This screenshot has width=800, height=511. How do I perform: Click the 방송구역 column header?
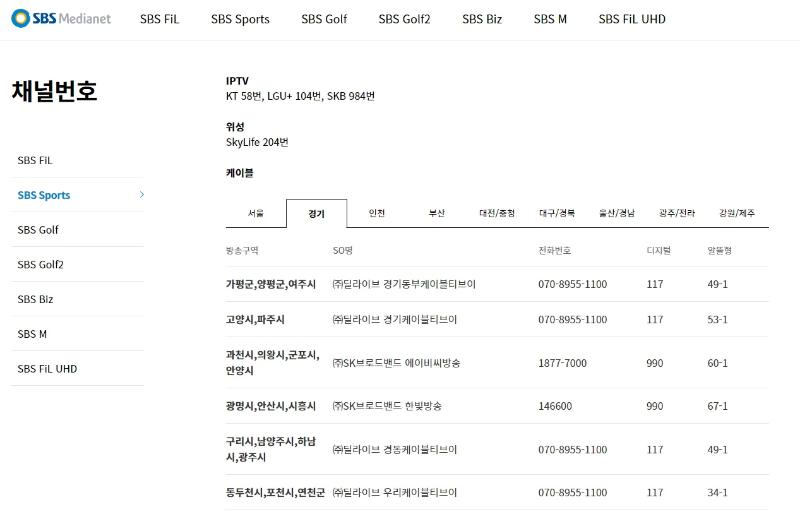242,250
